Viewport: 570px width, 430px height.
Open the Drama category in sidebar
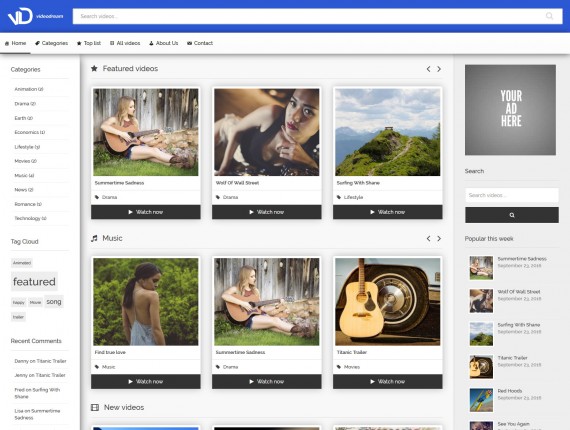[x=25, y=104]
